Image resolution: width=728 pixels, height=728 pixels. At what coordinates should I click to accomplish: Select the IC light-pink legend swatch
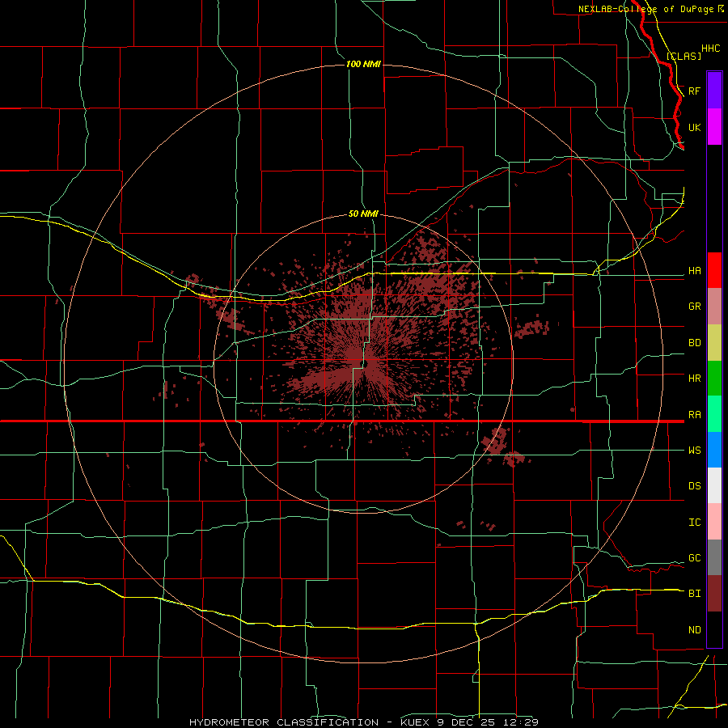[714, 522]
